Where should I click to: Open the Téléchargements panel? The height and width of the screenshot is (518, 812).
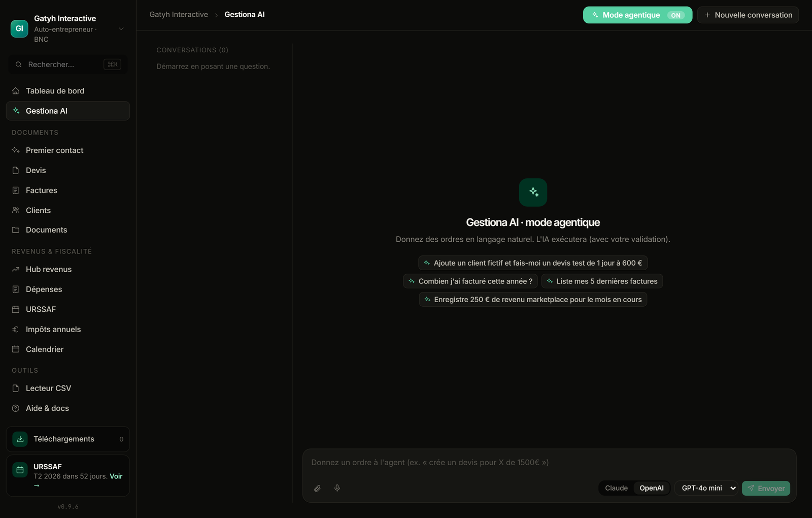click(x=67, y=439)
